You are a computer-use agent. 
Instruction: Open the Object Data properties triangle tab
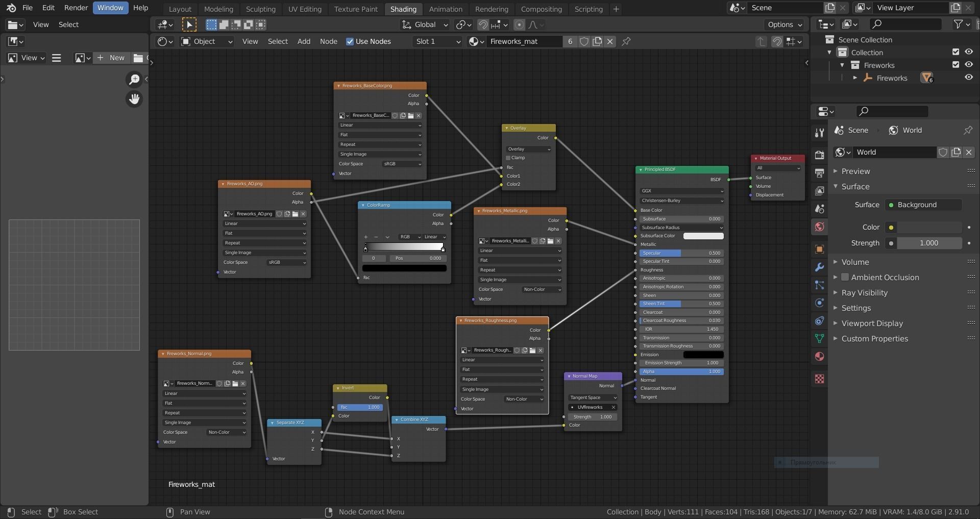point(819,338)
